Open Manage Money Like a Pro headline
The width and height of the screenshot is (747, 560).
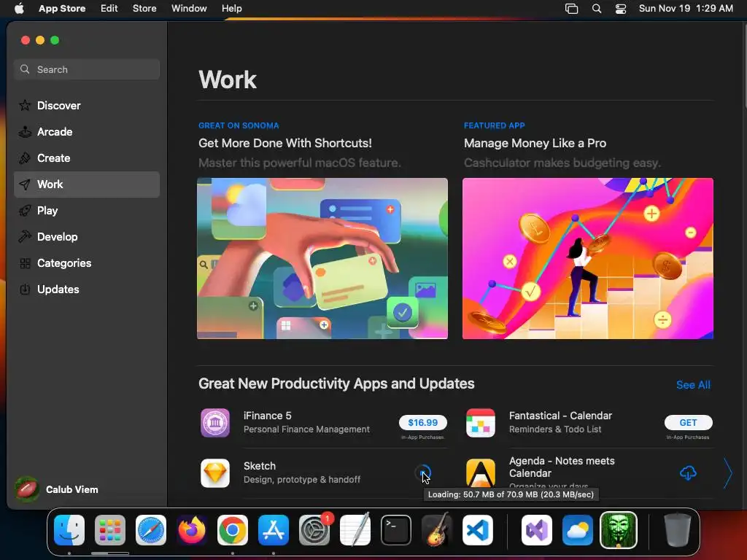(535, 144)
